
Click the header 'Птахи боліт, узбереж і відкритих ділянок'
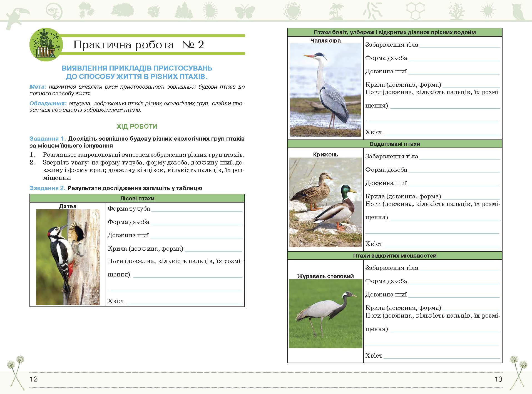tap(395, 32)
